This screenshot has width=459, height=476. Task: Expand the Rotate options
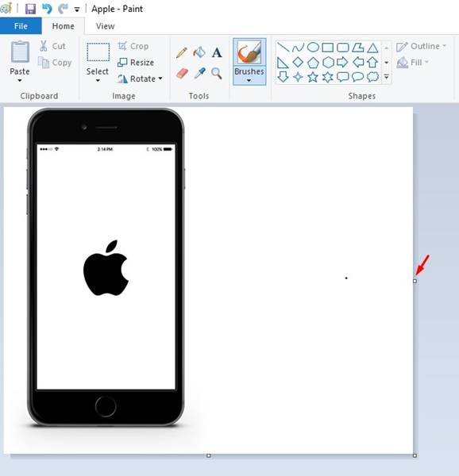point(160,79)
